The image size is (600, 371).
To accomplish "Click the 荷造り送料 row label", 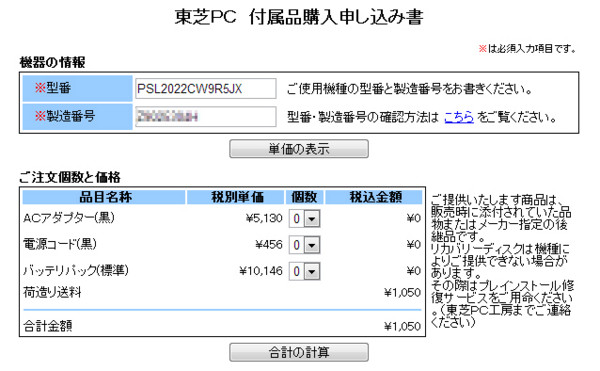I will coord(52,293).
